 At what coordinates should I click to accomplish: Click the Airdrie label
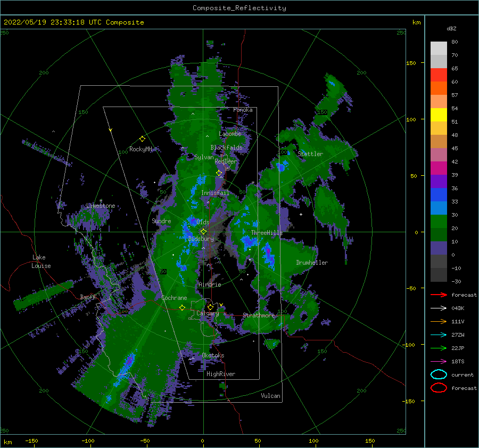(210, 284)
